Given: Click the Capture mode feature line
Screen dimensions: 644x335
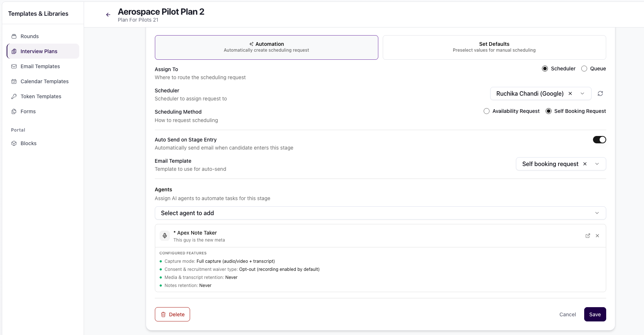Looking at the screenshot, I should [x=219, y=261].
